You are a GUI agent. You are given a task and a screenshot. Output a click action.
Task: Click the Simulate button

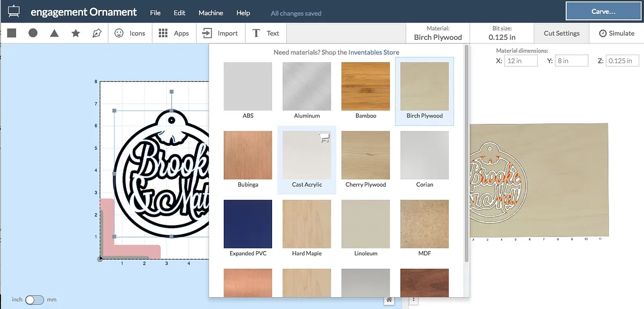tap(617, 33)
